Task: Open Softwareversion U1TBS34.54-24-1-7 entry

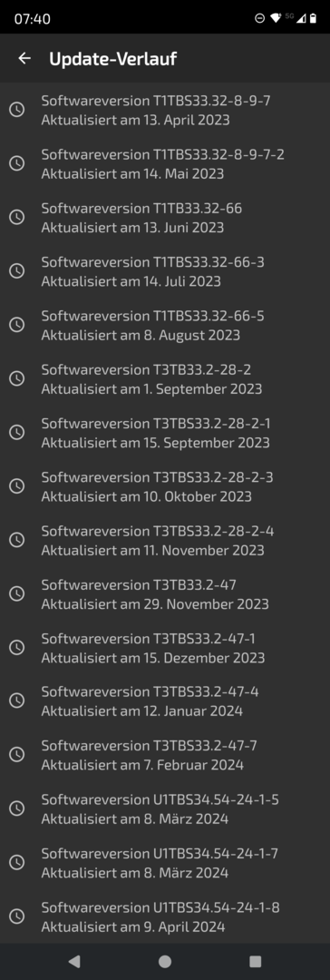Action: pyautogui.click(x=165, y=863)
